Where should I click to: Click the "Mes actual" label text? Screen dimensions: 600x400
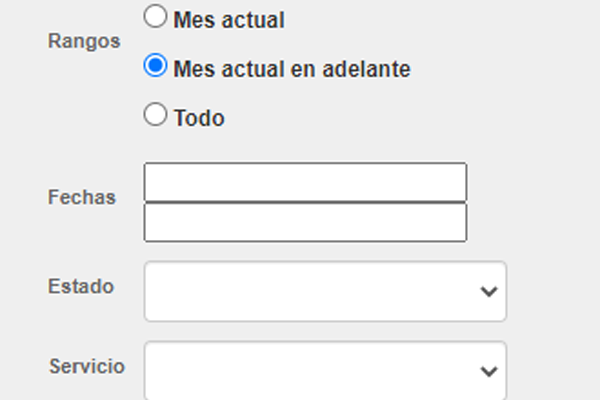coord(228,19)
